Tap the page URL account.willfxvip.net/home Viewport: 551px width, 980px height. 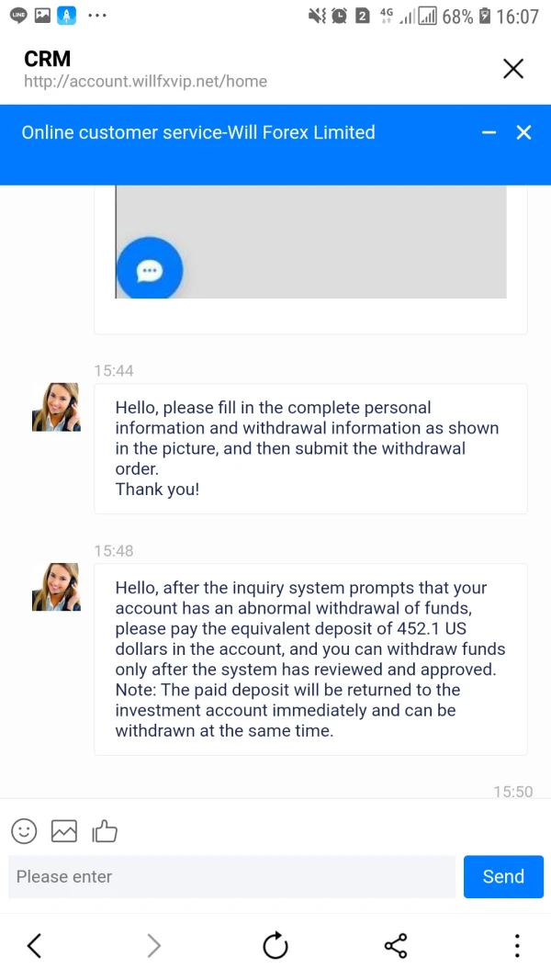[146, 81]
